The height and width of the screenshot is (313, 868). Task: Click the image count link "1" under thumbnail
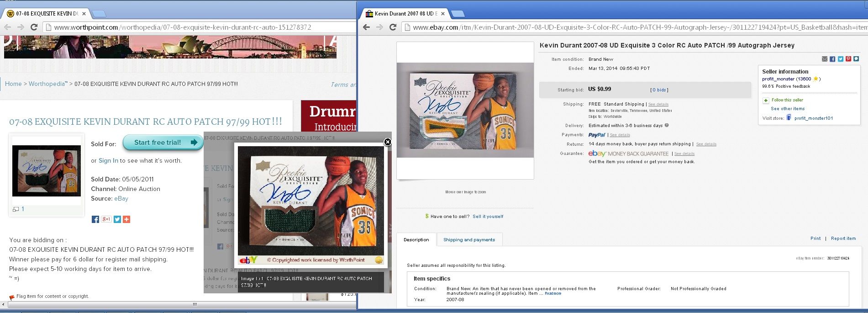coord(23,209)
